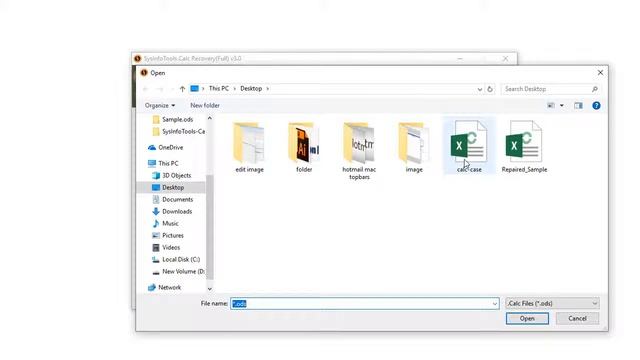Open the Calc Files (*.ods) filter dropdown
This screenshot has width=640, height=360.
coord(552,303)
